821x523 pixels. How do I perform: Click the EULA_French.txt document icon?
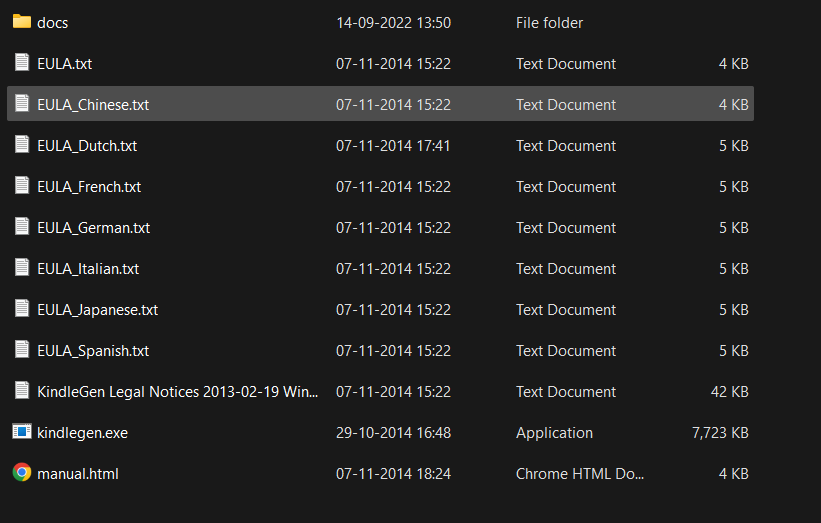click(x=21, y=185)
